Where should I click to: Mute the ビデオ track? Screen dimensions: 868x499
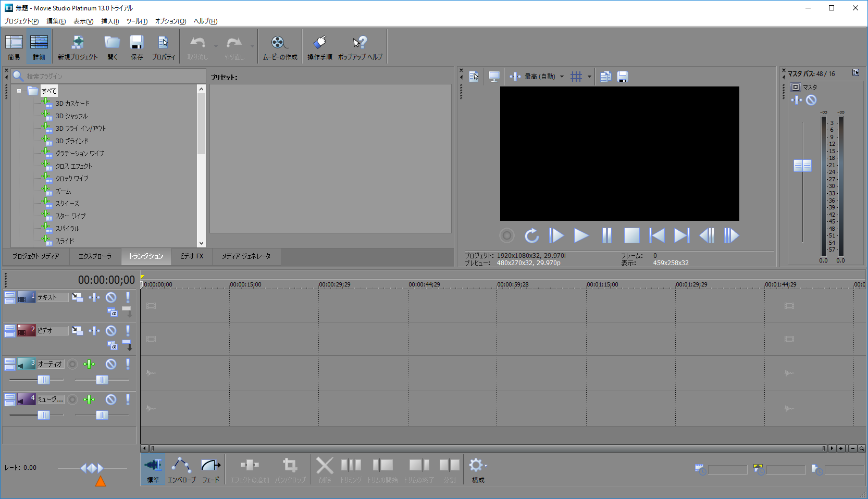pos(111,331)
